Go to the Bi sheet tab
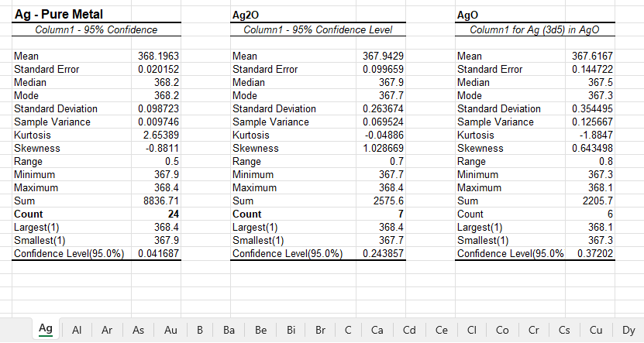The image size is (644, 343). coord(291,330)
